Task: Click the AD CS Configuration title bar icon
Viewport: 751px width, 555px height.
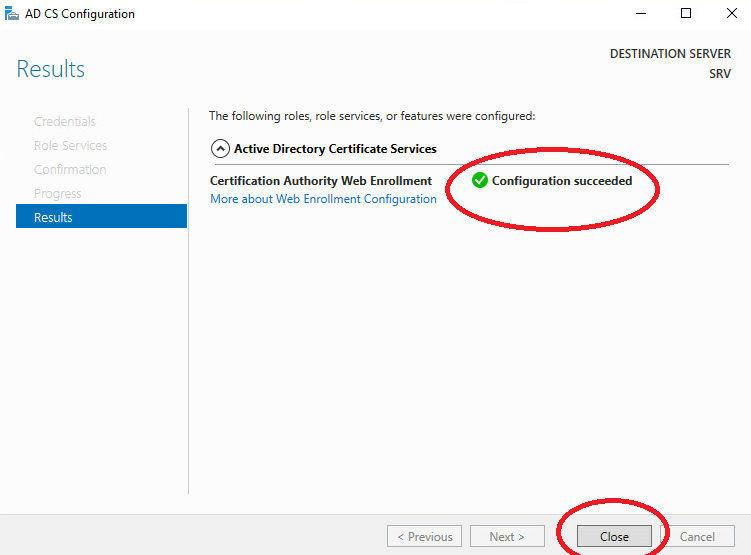Action: click(11, 13)
